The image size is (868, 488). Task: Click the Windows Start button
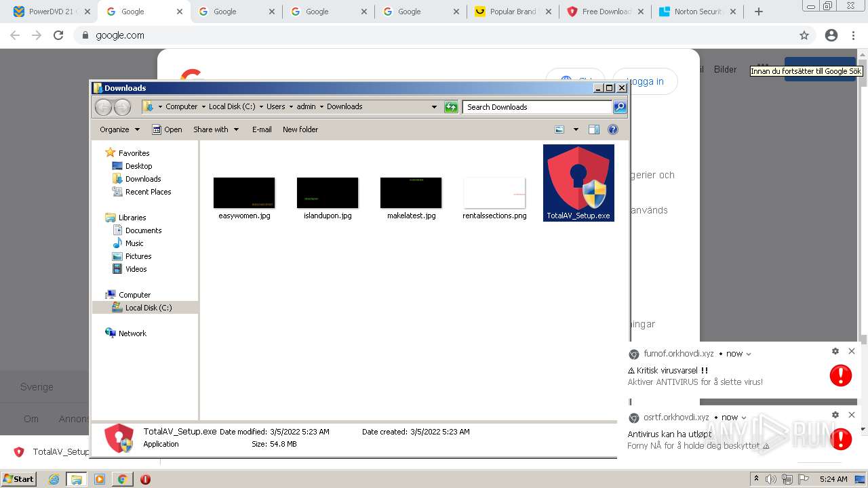[x=18, y=479]
